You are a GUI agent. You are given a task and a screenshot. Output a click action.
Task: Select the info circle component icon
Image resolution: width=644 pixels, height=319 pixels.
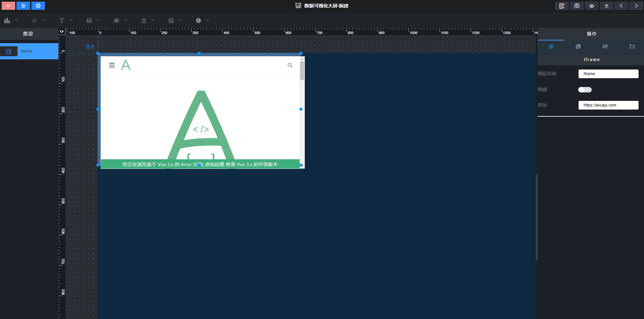[x=198, y=21]
